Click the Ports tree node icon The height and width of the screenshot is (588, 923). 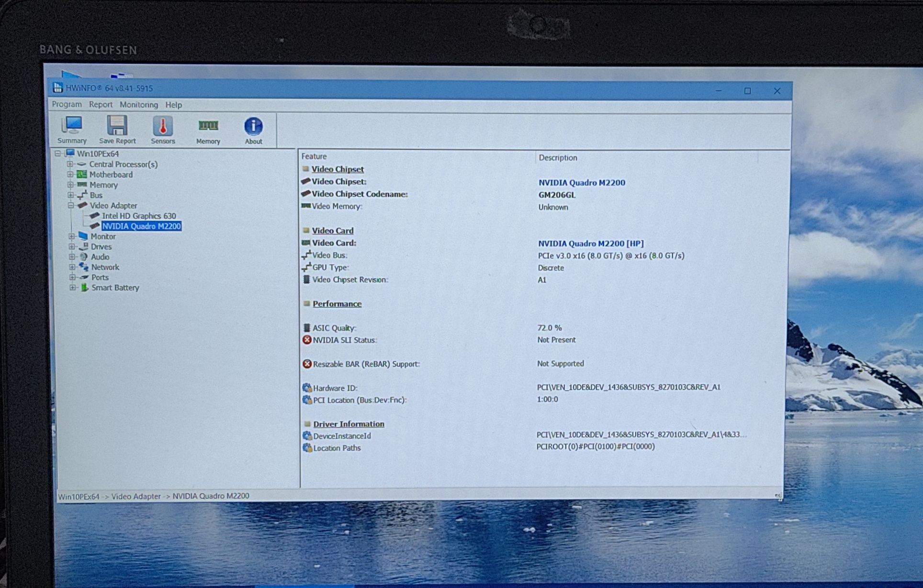point(84,277)
